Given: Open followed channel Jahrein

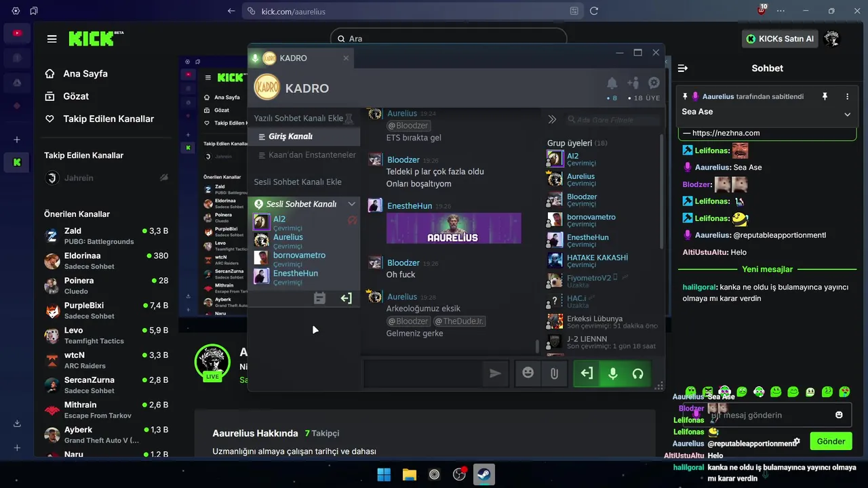Looking at the screenshot, I should click(106, 178).
